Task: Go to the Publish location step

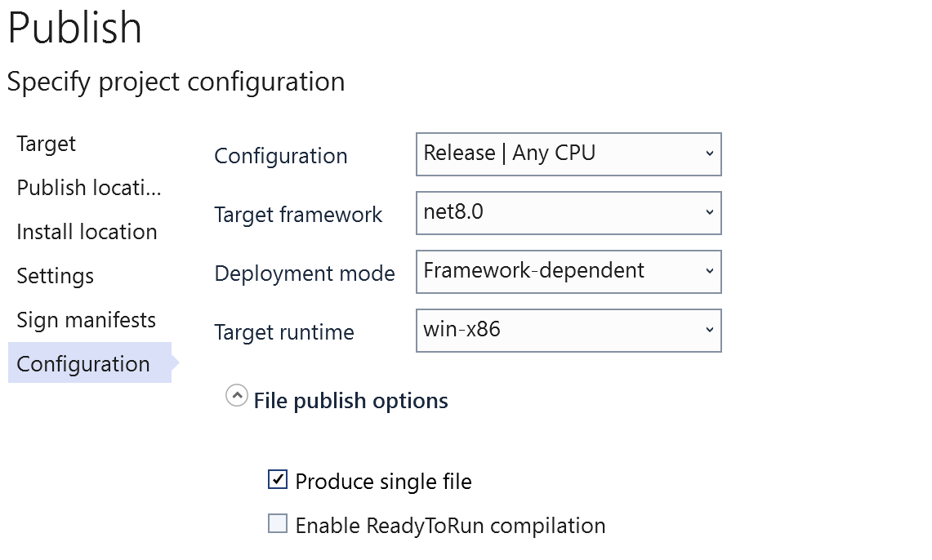Action: [89, 188]
